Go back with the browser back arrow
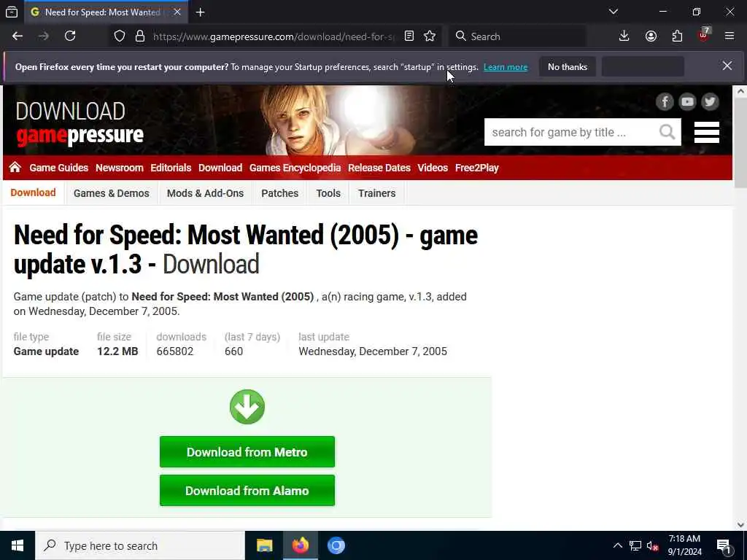 [18, 36]
